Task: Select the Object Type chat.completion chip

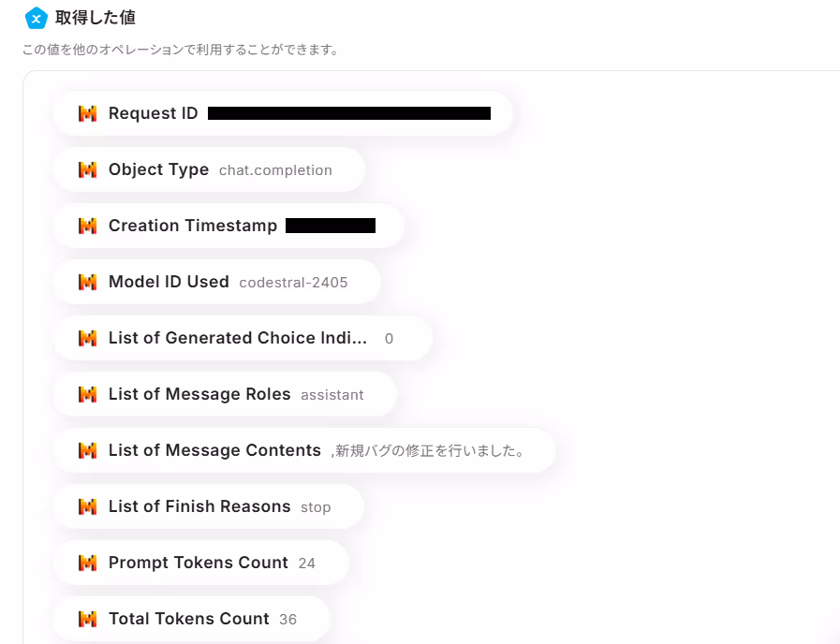Action: [209, 169]
